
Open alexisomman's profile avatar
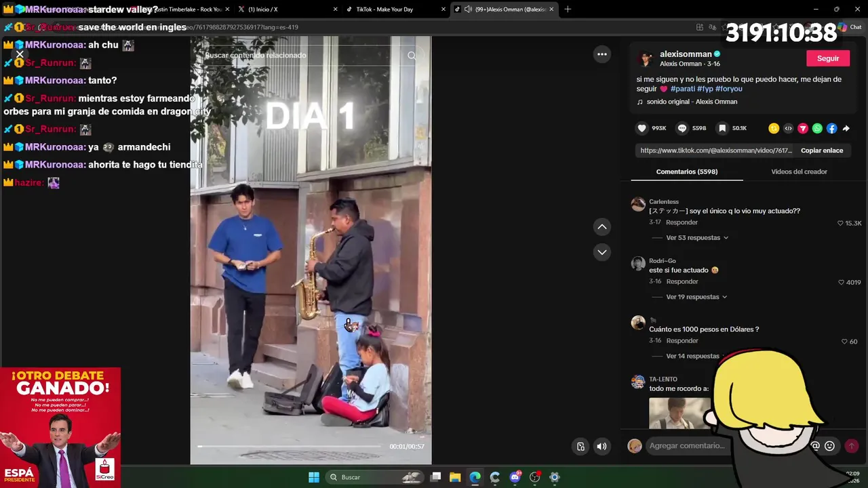coord(646,59)
